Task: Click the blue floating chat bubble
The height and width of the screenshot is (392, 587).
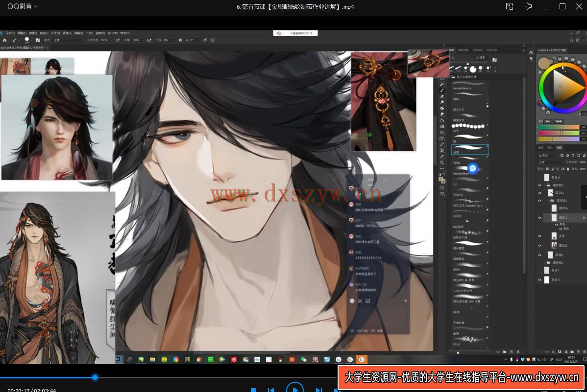Action: coord(473,168)
